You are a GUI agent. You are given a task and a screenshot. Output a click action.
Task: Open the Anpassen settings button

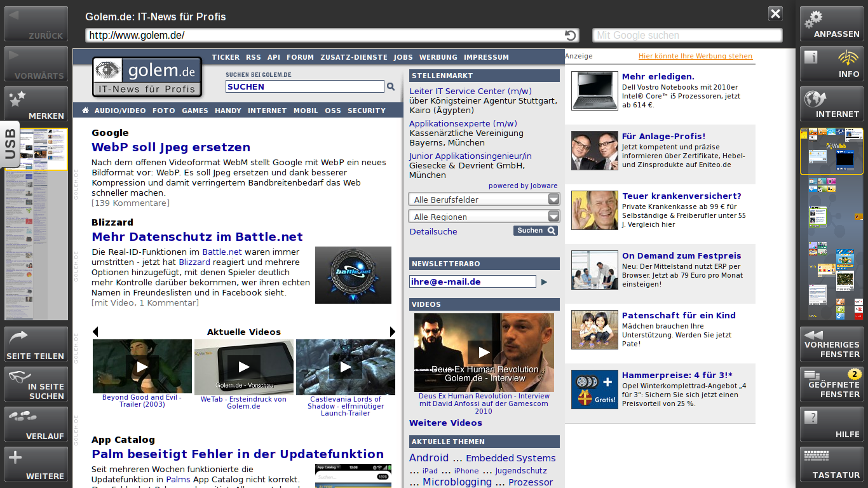831,24
